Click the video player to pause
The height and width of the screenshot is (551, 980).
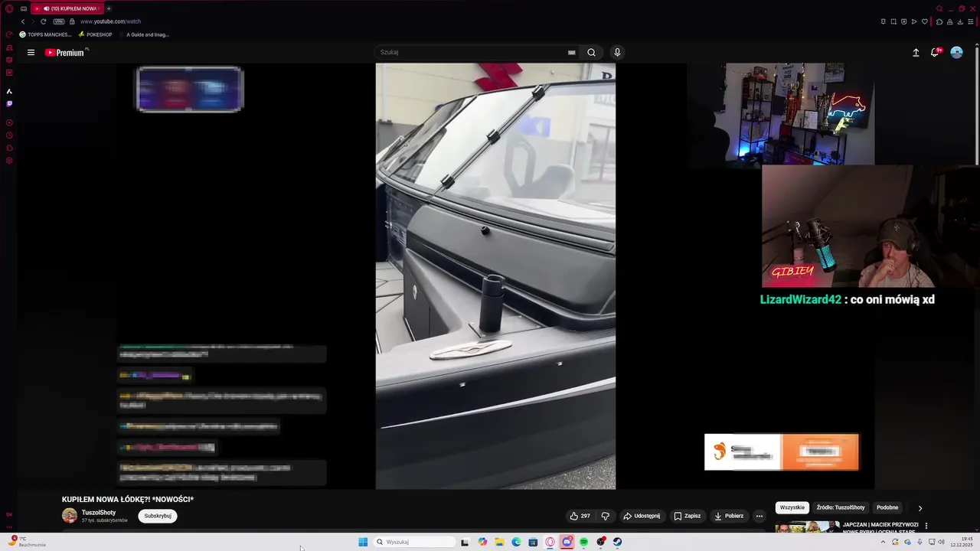(x=495, y=275)
